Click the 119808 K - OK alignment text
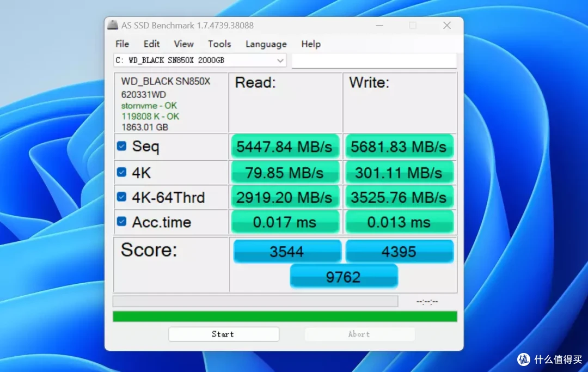588x372 pixels. [150, 117]
